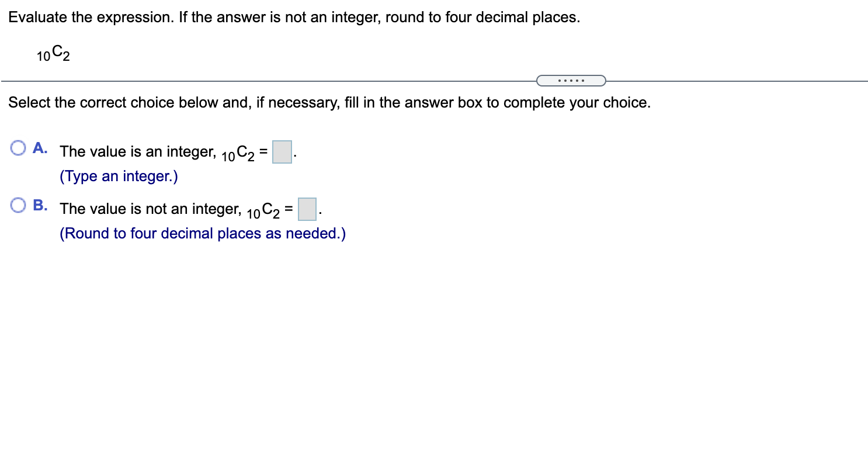Viewport: 868px width, 450px height.
Task: Click the hint Round to four decimal places
Action: pos(202,233)
